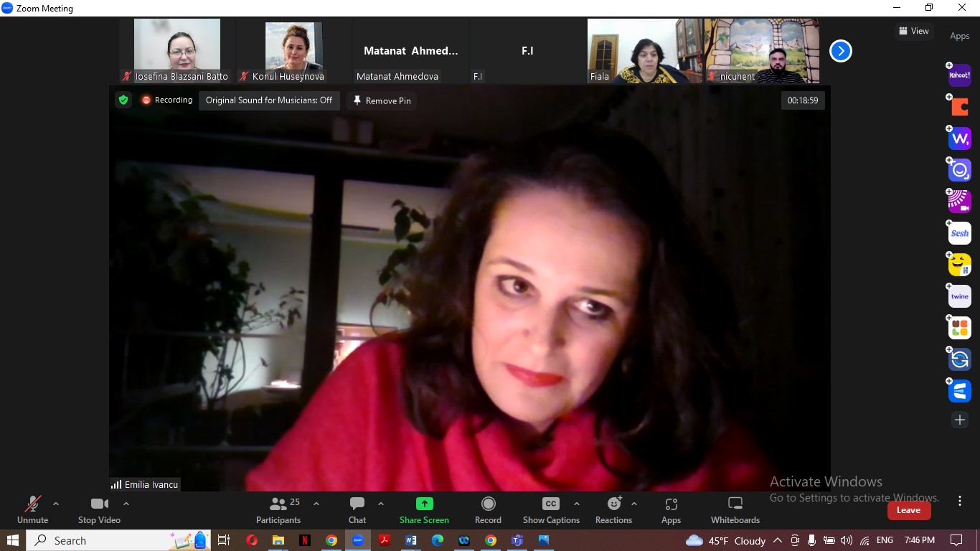
Task: Select Iosefina Blazsani Batto video thumbnail
Action: 177,51
